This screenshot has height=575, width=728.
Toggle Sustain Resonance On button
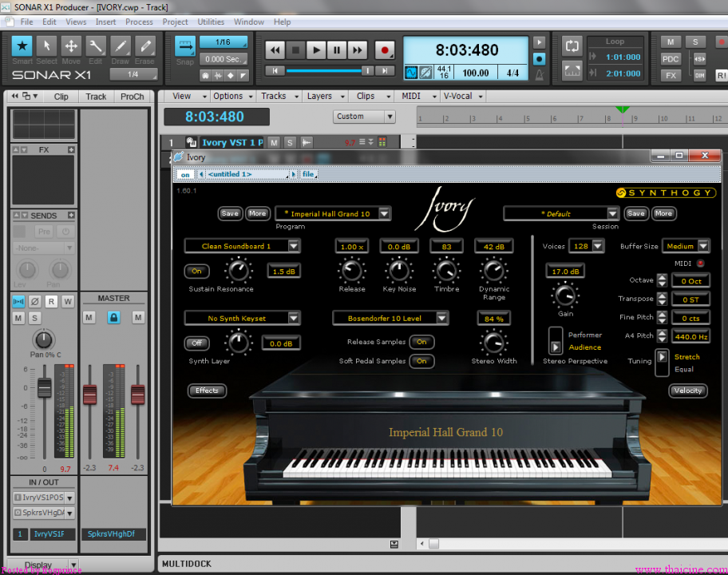(197, 271)
